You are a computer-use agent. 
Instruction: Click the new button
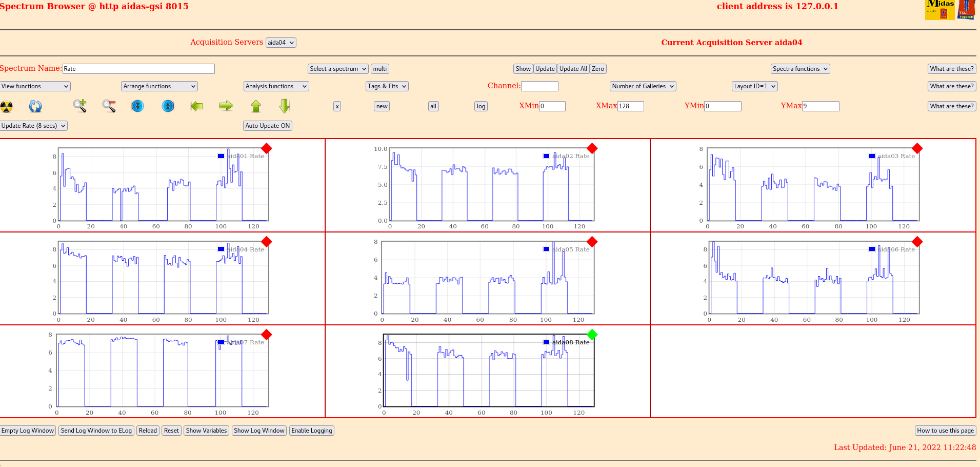[x=382, y=106]
